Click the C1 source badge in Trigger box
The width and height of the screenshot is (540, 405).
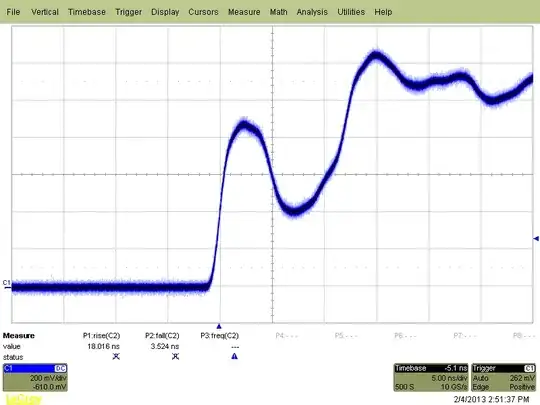(530, 368)
